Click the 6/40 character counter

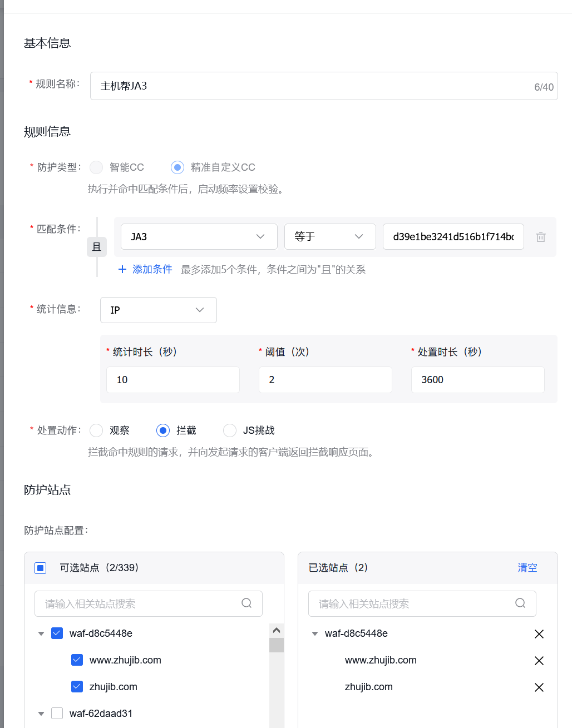(544, 87)
